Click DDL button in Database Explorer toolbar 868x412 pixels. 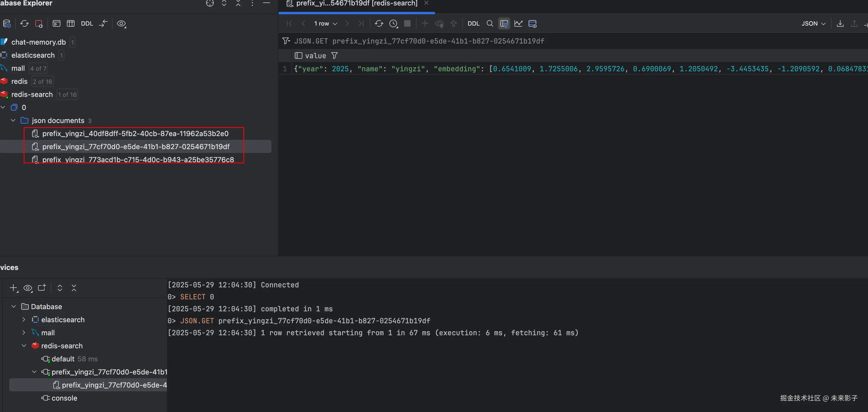[x=87, y=24]
